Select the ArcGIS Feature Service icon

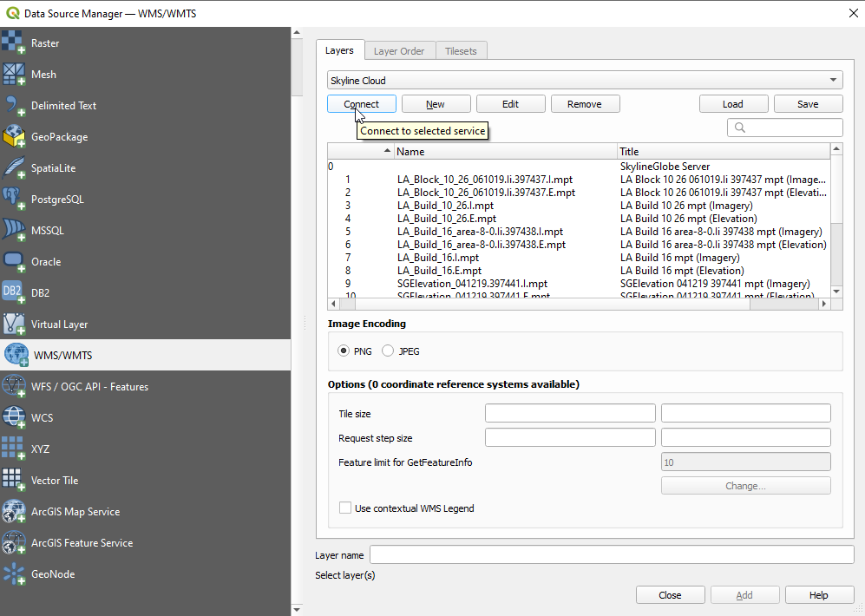coord(13,542)
